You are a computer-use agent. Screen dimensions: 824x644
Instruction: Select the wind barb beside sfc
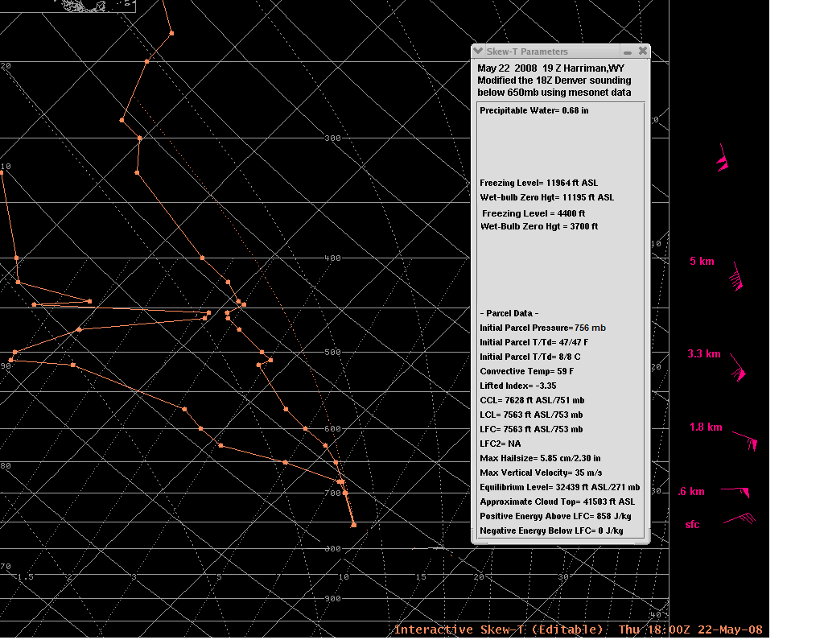click(740, 518)
